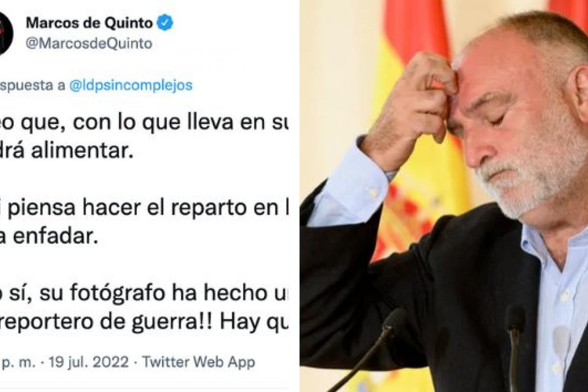Image resolution: width=588 pixels, height=392 pixels.
Task: Click the @MarcosdeQuinto handle
Action: 89,44
